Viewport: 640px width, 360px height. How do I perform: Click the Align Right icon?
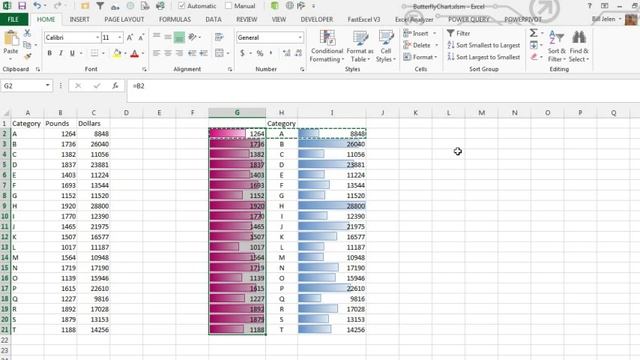(179, 53)
